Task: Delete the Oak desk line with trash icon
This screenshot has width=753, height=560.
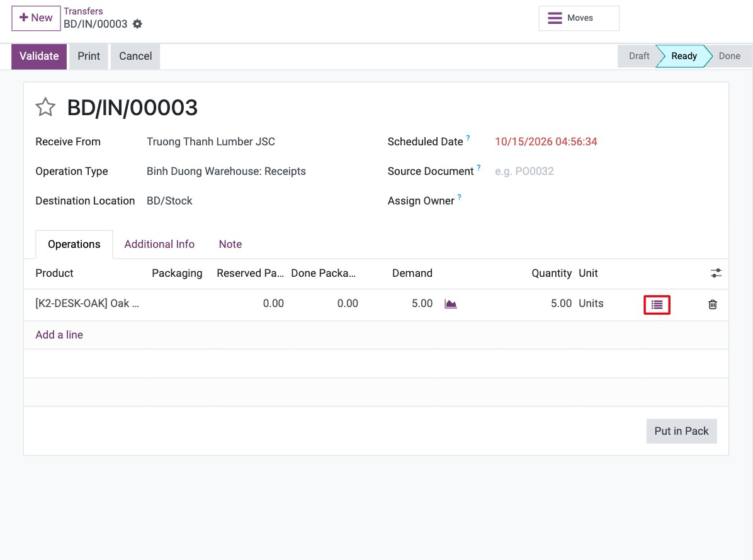Action: coord(712,305)
